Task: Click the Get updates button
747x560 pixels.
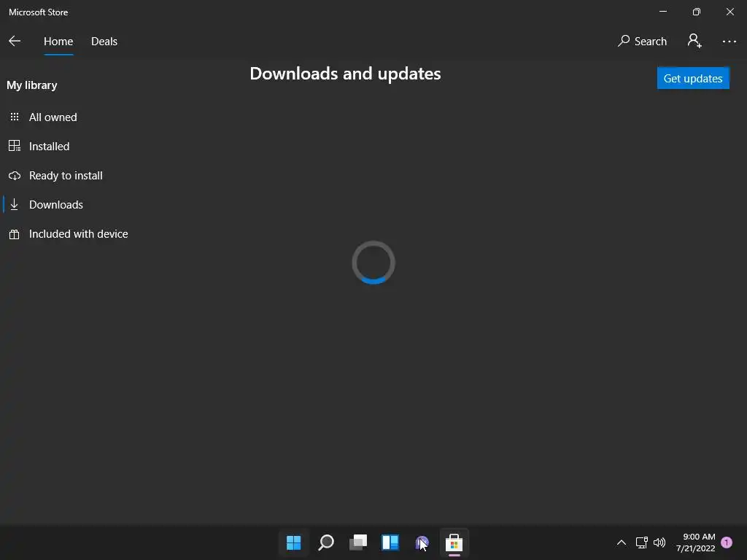Action: [x=693, y=79]
